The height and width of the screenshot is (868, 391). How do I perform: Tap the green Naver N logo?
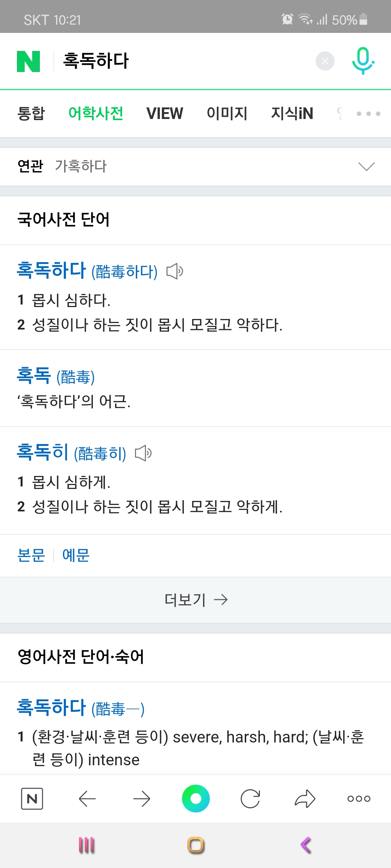point(28,61)
